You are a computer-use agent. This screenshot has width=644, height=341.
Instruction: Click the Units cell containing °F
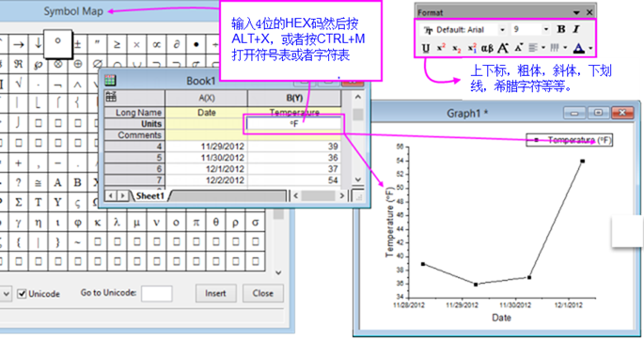294,123
